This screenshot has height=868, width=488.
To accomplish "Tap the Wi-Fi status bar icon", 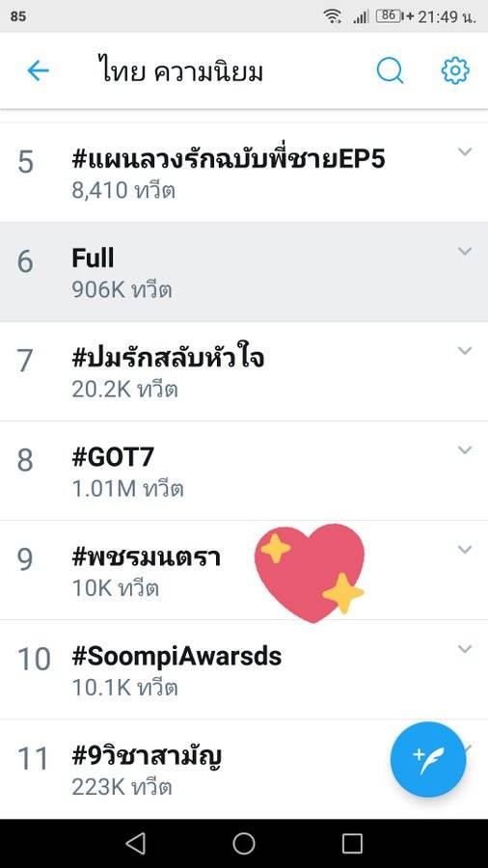I will click(x=332, y=16).
